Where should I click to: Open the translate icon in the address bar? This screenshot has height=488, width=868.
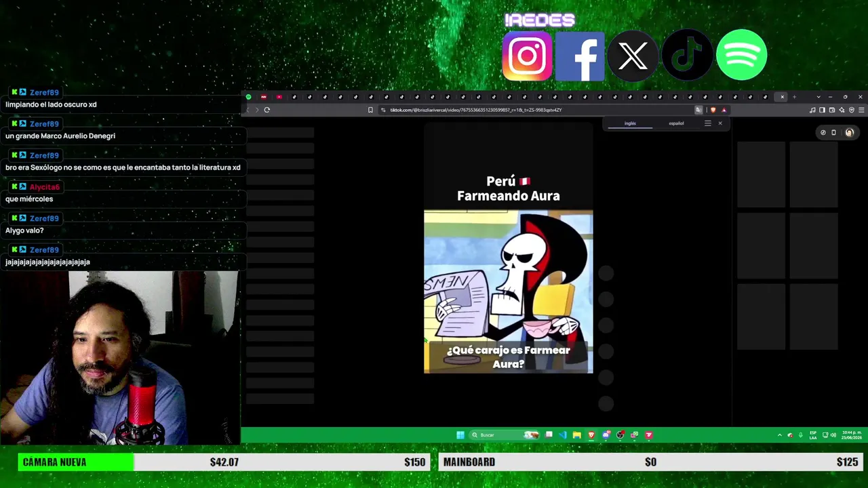pos(698,110)
